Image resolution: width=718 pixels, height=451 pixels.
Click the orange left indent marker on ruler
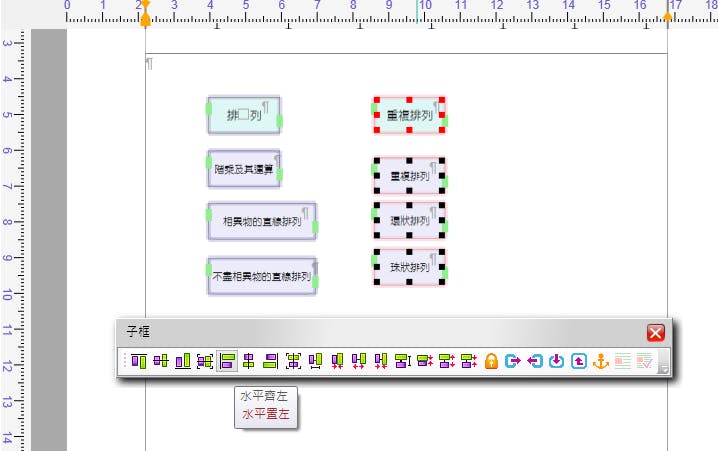[x=145, y=20]
